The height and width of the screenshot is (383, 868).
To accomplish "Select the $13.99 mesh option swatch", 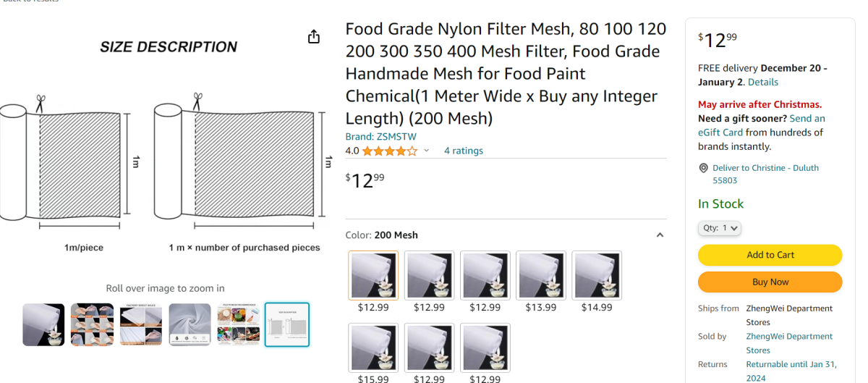I will 541,275.
